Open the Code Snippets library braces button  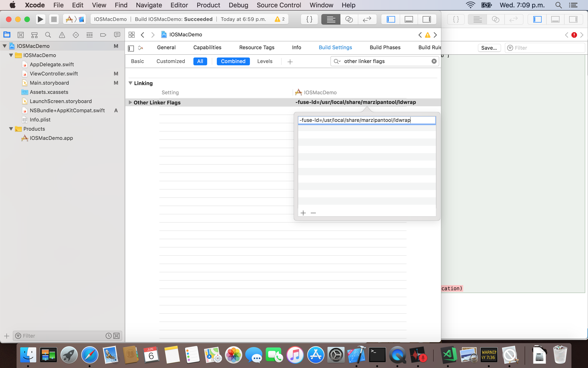pos(309,19)
